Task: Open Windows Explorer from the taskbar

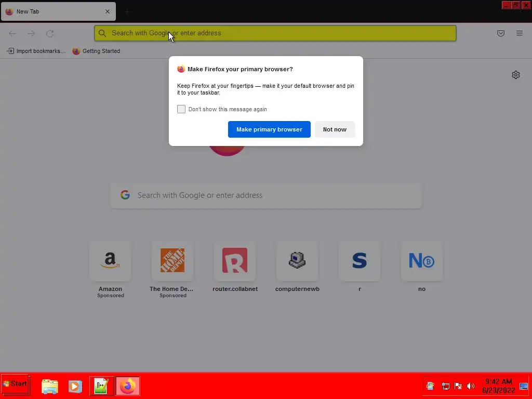Action: [50, 387]
